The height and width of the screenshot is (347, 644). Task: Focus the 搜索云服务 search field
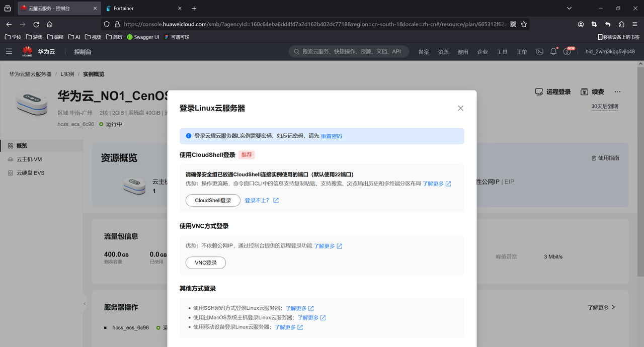click(x=351, y=52)
